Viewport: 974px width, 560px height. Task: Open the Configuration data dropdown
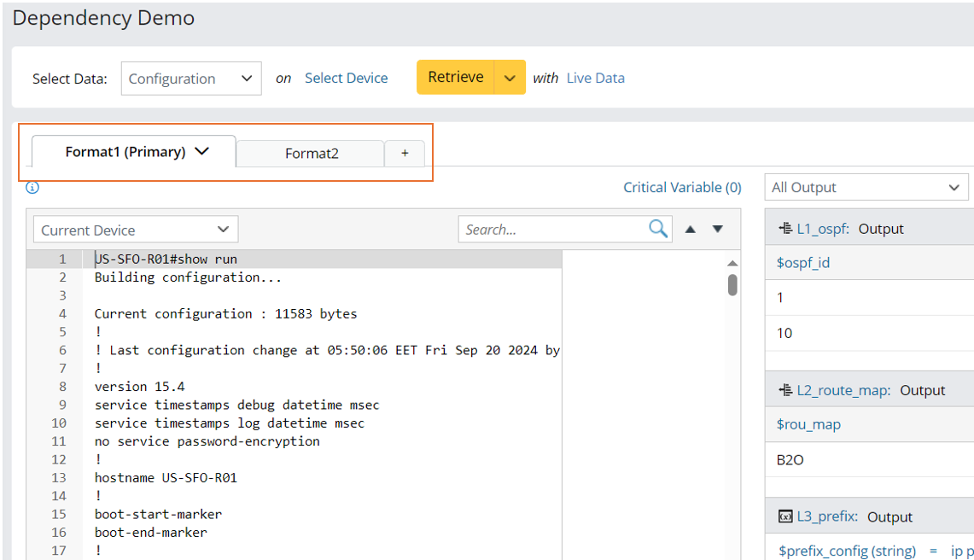coord(191,79)
